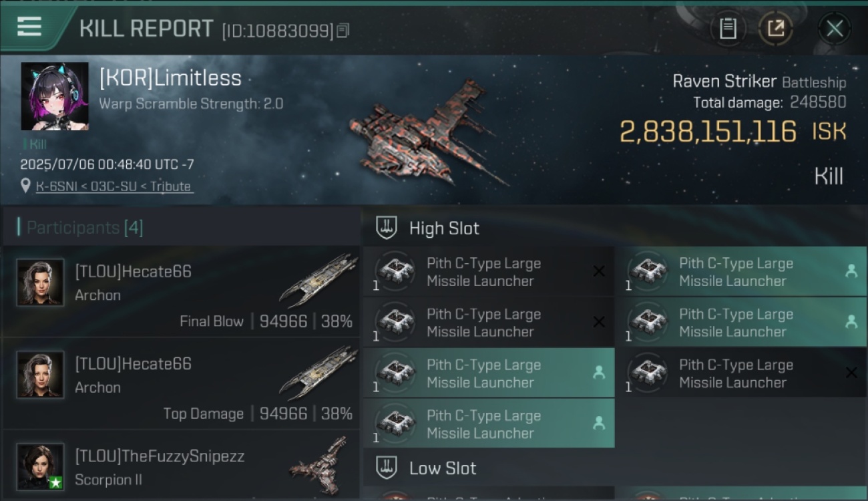Copy the kill report ID icon
Screen dimensions: 868x501
(x=343, y=30)
